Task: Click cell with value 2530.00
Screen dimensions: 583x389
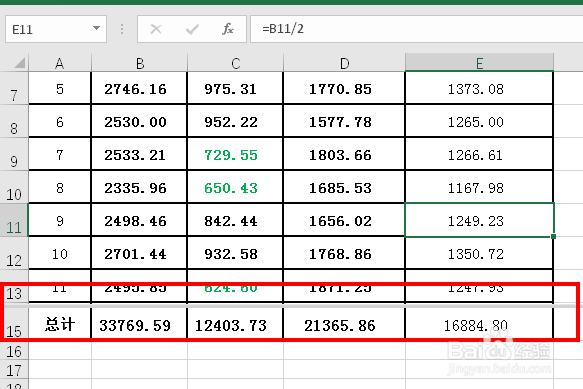Action: pos(139,121)
